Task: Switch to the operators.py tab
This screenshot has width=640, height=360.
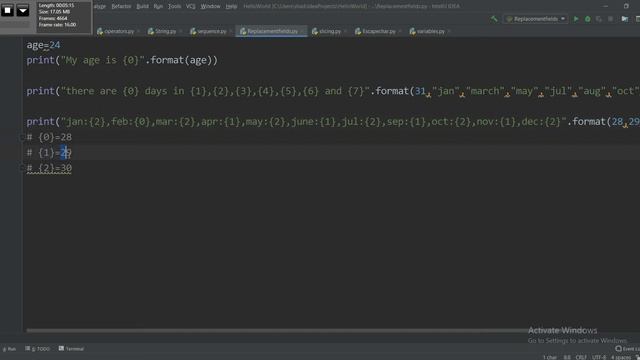Action: tap(119, 31)
